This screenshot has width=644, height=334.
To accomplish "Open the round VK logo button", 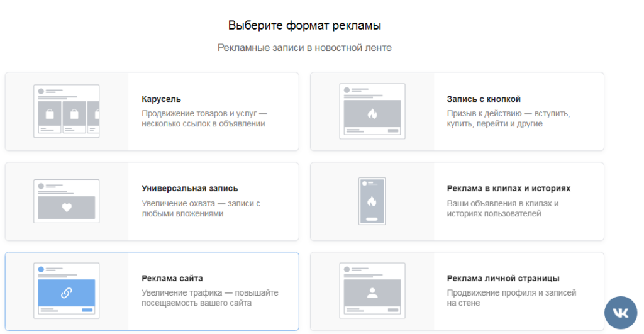I will [621, 313].
